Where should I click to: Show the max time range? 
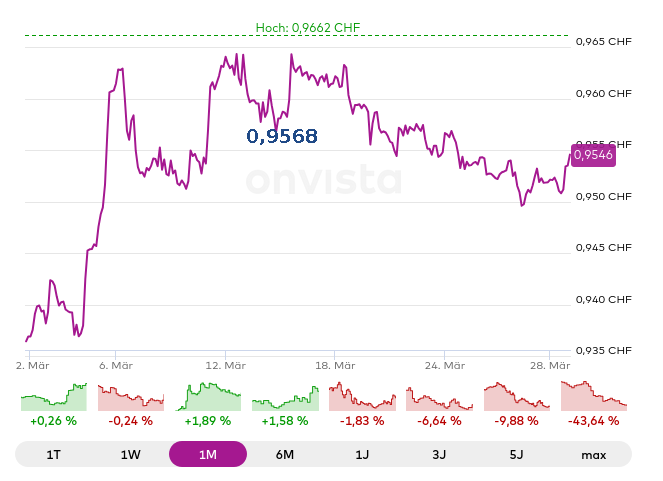(593, 454)
